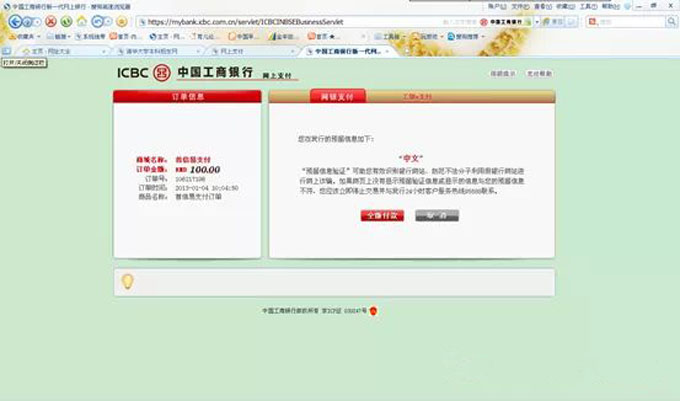Click the red Stop loading button
This screenshot has width=680, height=401.
point(51,21)
